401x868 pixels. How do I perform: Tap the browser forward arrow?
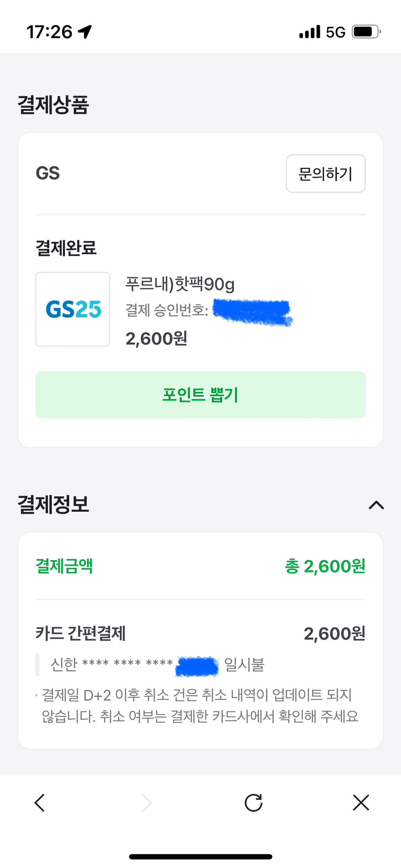[147, 803]
